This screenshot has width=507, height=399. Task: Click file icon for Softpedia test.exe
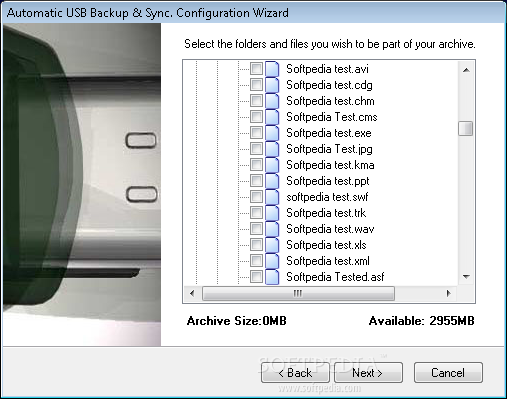click(x=272, y=133)
